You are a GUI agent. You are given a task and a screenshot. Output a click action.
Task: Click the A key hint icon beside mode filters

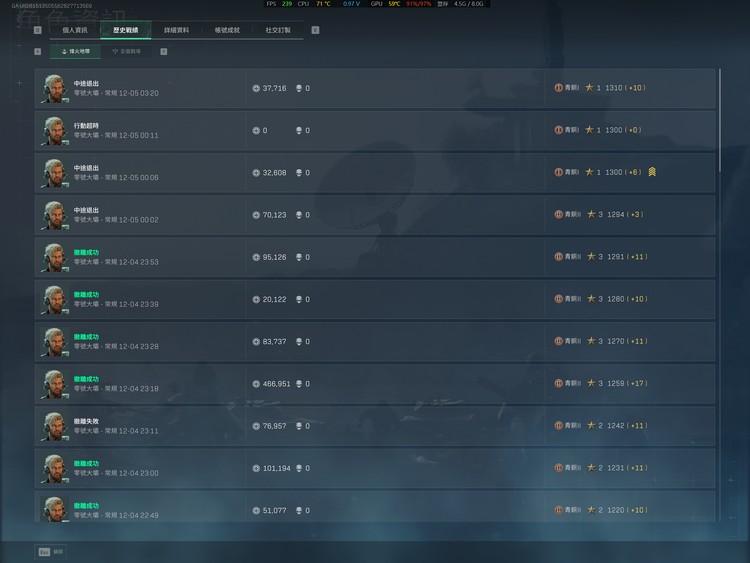38,51
